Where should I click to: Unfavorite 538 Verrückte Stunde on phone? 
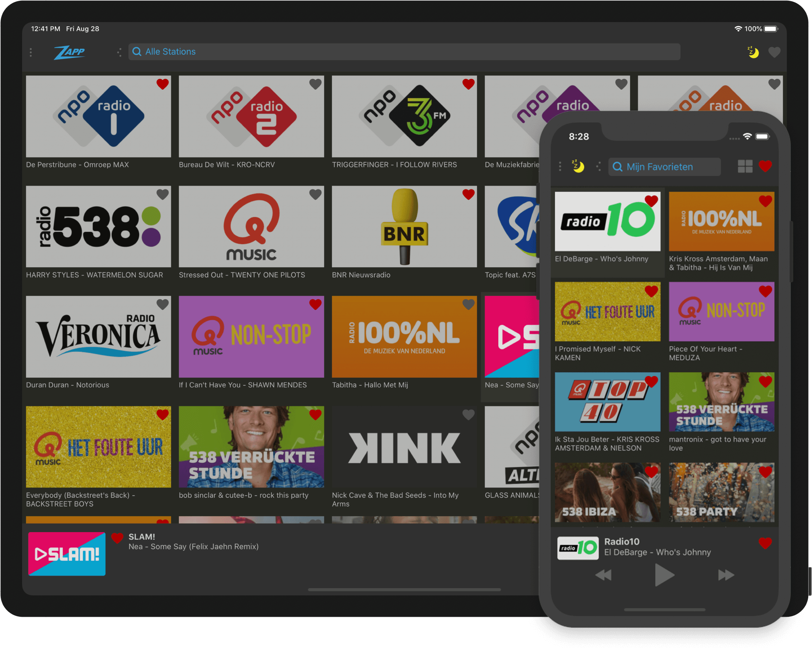tap(765, 381)
